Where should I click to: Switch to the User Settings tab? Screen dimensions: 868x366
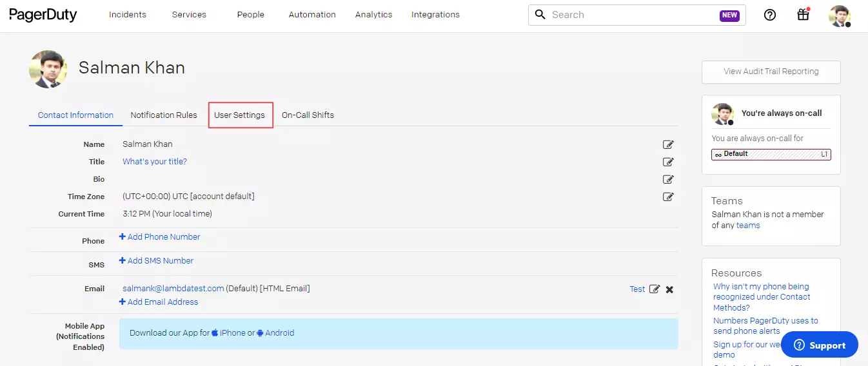click(239, 115)
